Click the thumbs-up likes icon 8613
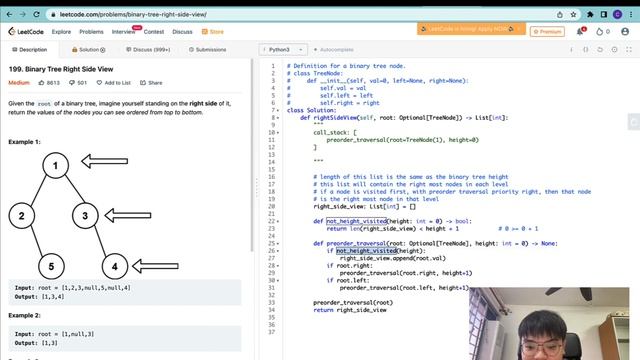 click(x=41, y=82)
